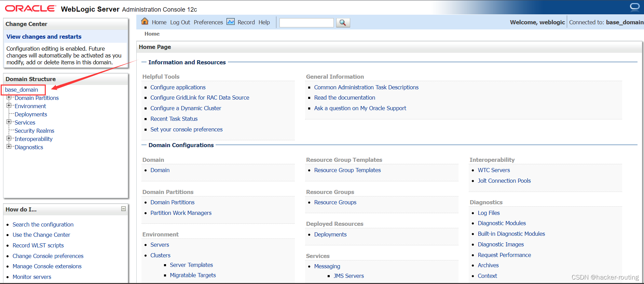Open View changes and restarts link
This screenshot has height=284, width=644.
44,37
